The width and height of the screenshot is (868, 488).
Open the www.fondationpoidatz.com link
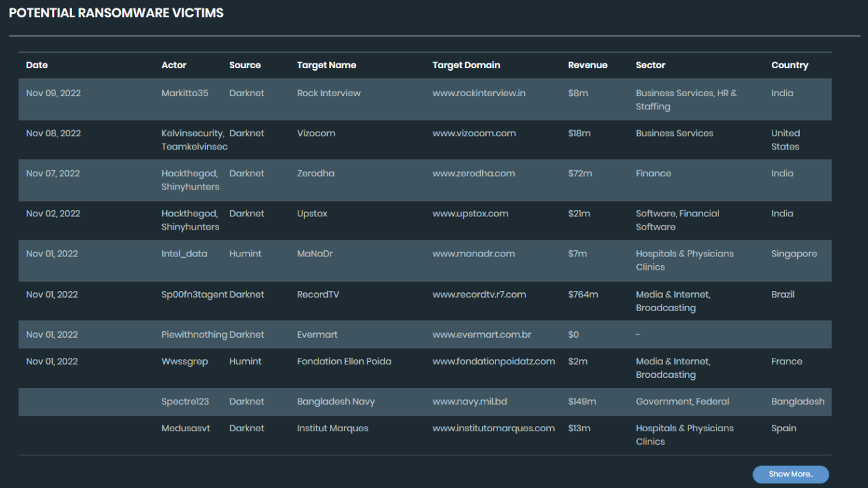493,361
